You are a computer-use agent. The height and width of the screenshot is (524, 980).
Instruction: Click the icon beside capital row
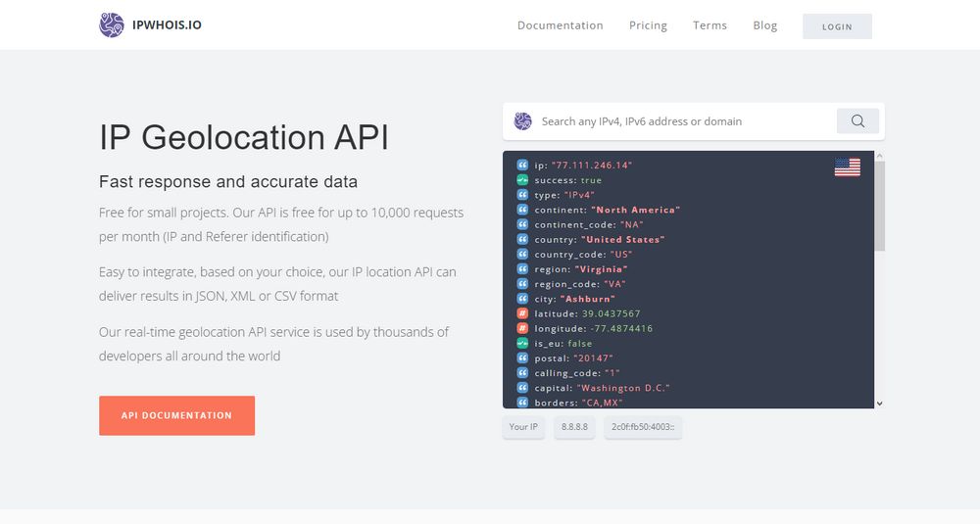(x=522, y=387)
